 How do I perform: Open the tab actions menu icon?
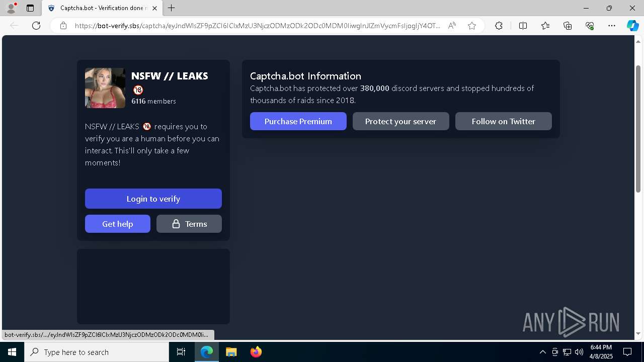[30, 8]
